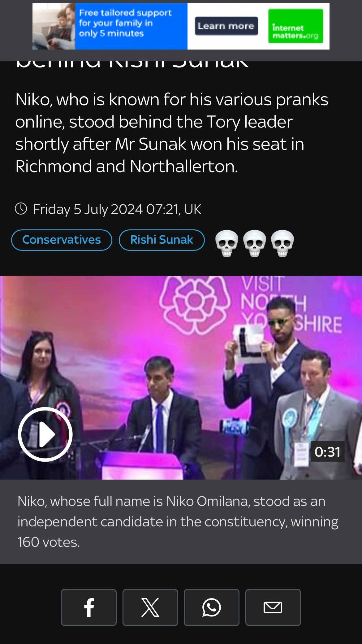362x644 pixels.
Task: Click the partially hidden article headline
Action: 132,64
